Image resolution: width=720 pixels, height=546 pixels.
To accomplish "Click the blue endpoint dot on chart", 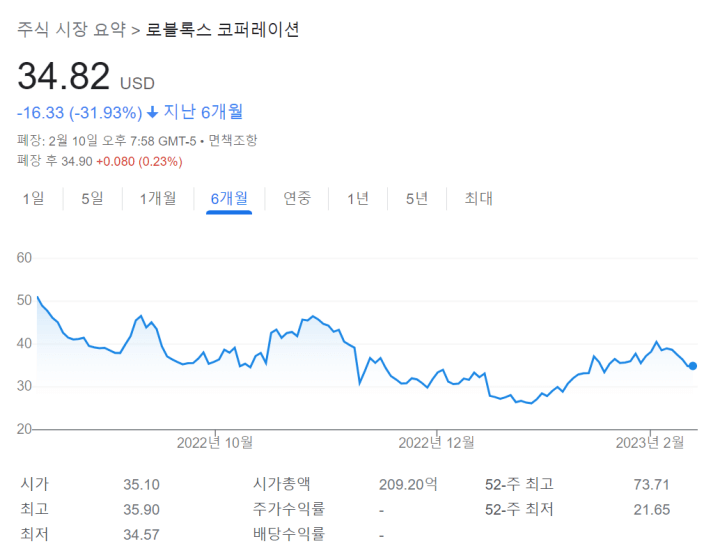I will coord(692,366).
